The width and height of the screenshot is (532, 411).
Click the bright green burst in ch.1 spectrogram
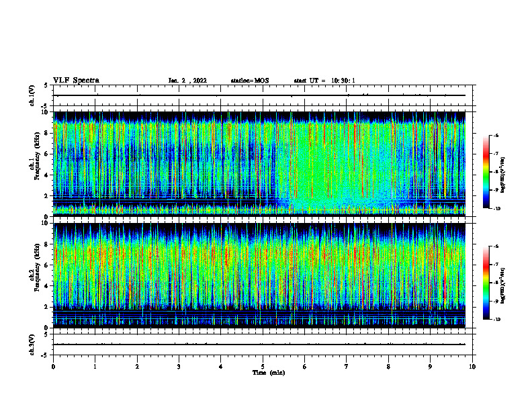pyautogui.click(x=317, y=166)
